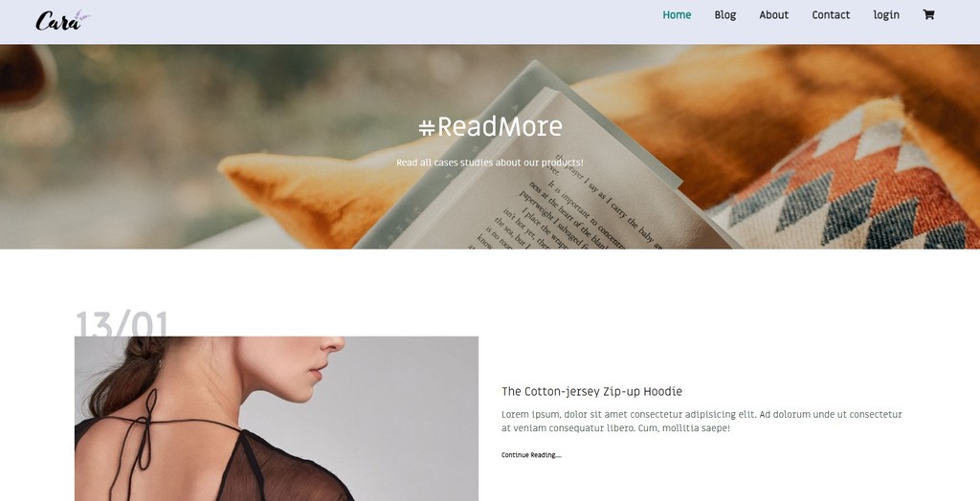Click the 13/01 date label

122,323
